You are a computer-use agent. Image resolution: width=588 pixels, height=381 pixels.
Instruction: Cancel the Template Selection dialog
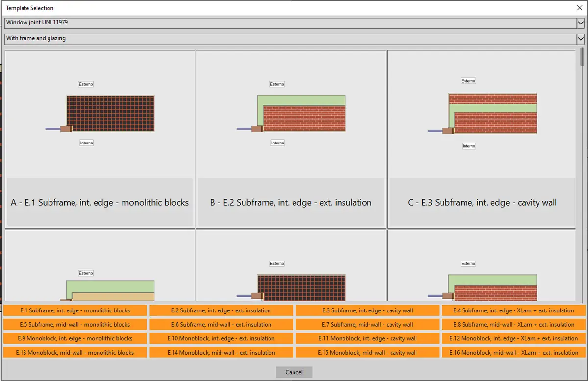coord(294,372)
